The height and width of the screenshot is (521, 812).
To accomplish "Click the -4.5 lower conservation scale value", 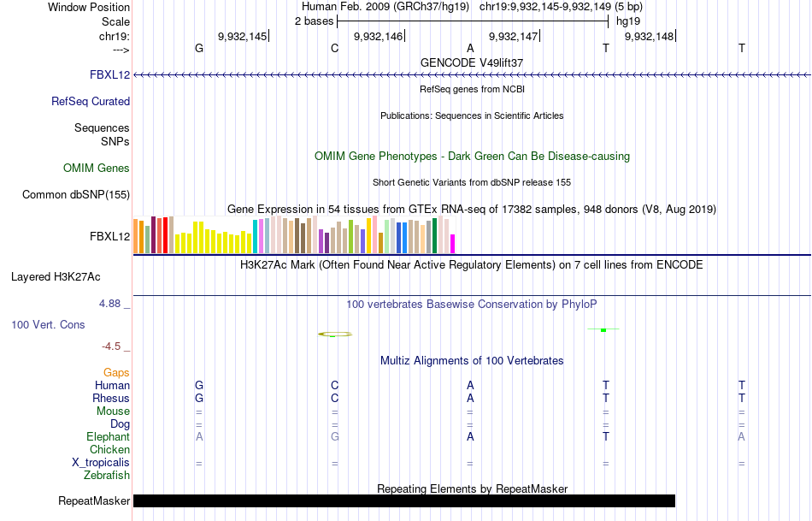I will (x=111, y=346).
